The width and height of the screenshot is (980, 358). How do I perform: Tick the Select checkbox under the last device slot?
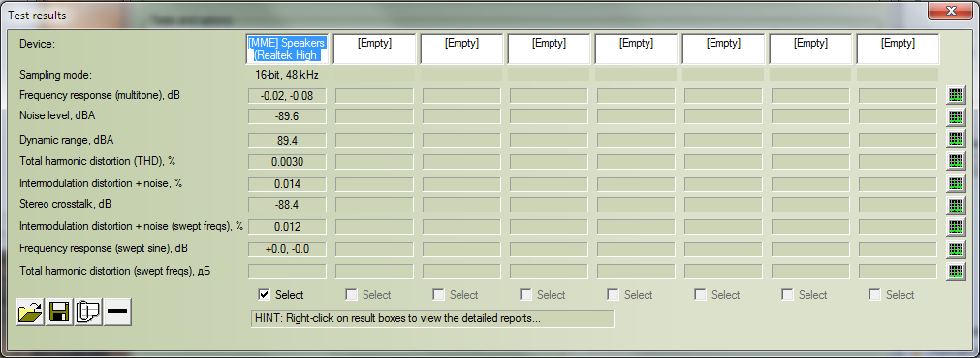(875, 295)
